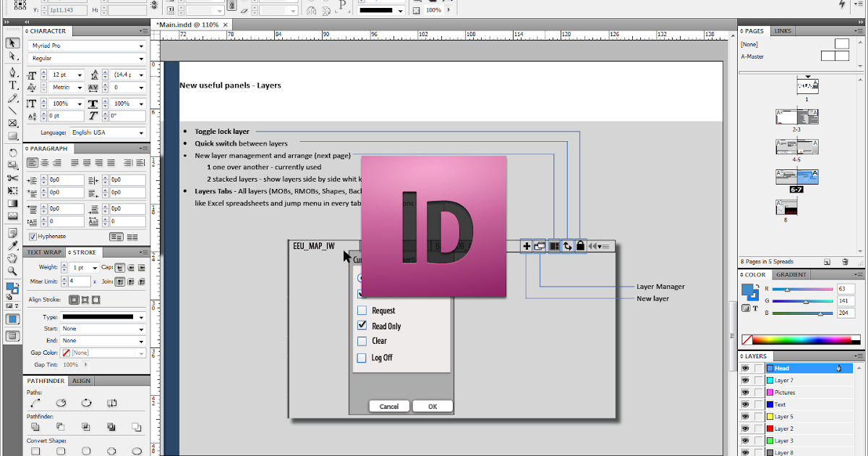Select the Direct Selection tool
The image size is (868, 456).
pos(12,56)
